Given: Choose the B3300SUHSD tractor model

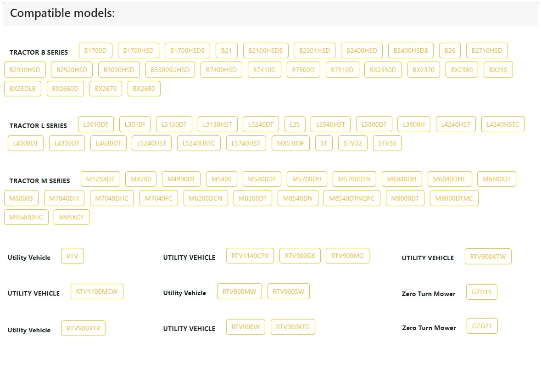Looking at the screenshot, I should click(170, 70).
